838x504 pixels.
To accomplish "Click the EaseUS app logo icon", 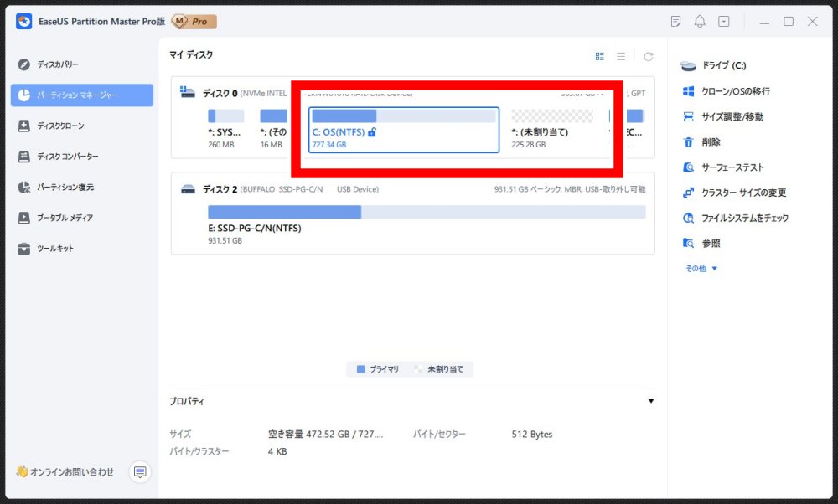I will coord(23,22).
